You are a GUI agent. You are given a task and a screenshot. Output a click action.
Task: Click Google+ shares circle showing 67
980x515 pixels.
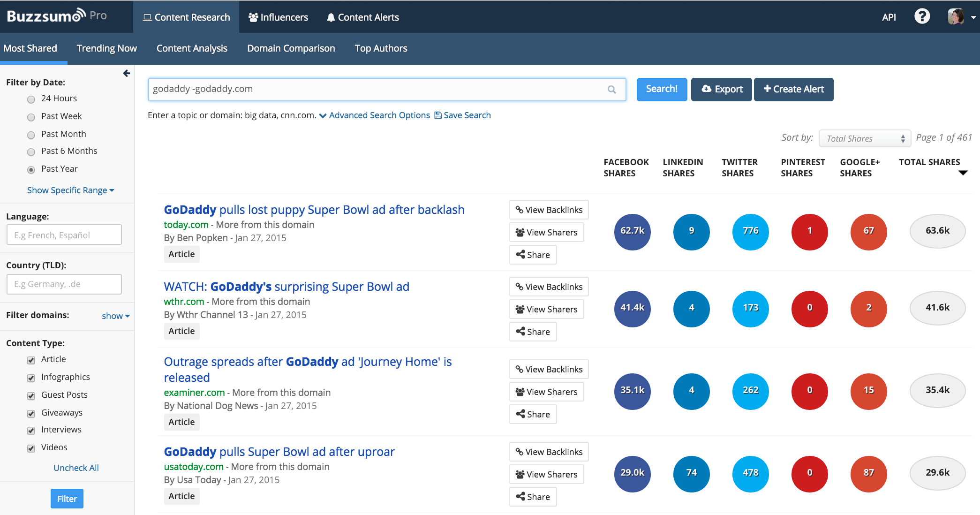[868, 232]
